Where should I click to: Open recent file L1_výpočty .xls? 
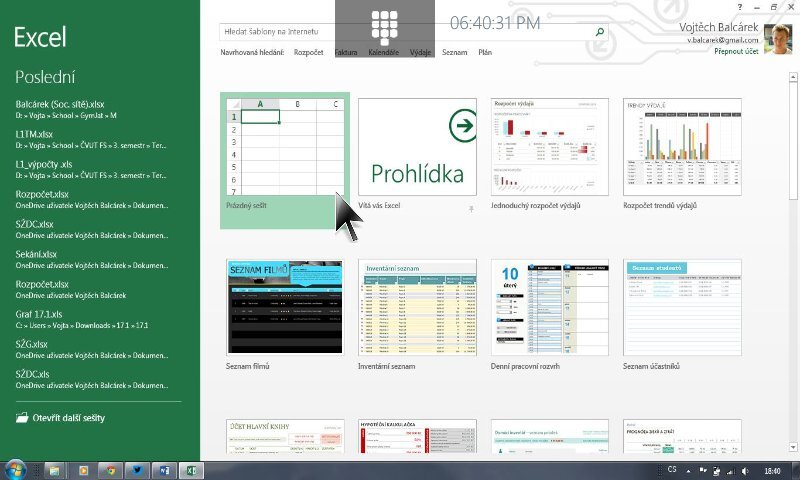pyautogui.click(x=92, y=169)
